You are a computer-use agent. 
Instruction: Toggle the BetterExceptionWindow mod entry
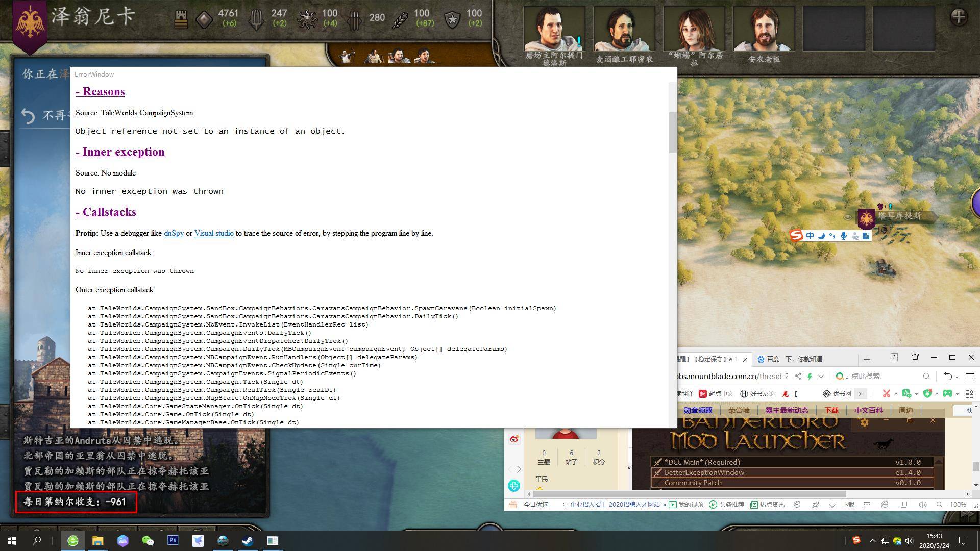click(792, 472)
